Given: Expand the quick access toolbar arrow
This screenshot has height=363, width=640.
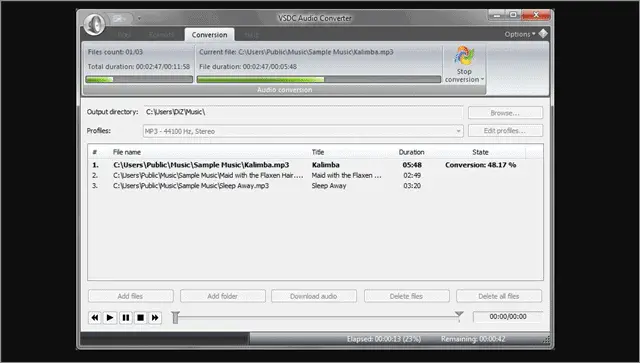Looking at the screenshot, I should (139, 18).
